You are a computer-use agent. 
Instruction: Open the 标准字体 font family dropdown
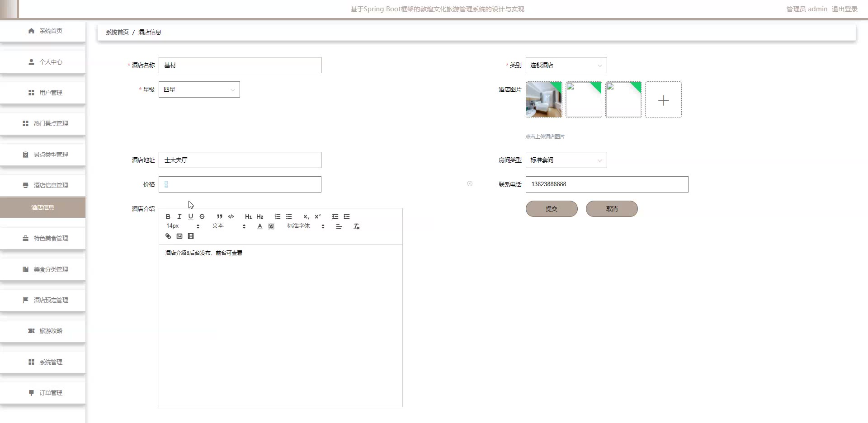coord(306,226)
